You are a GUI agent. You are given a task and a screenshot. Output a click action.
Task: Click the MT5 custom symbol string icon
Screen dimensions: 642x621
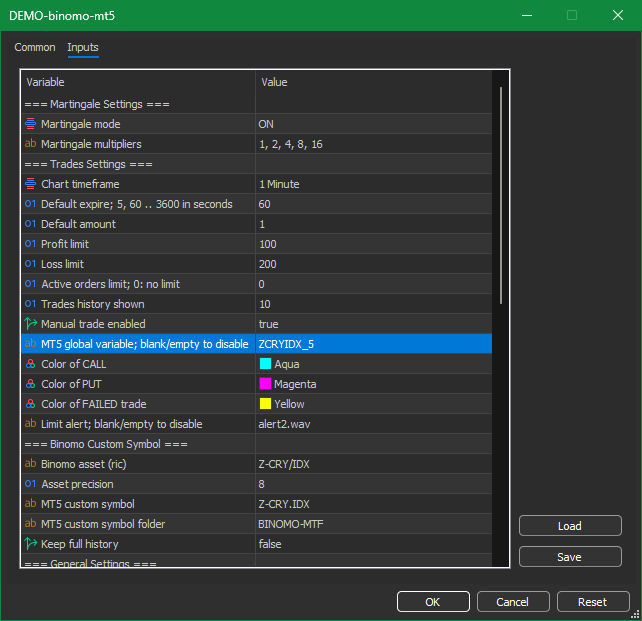pyautogui.click(x=30, y=504)
